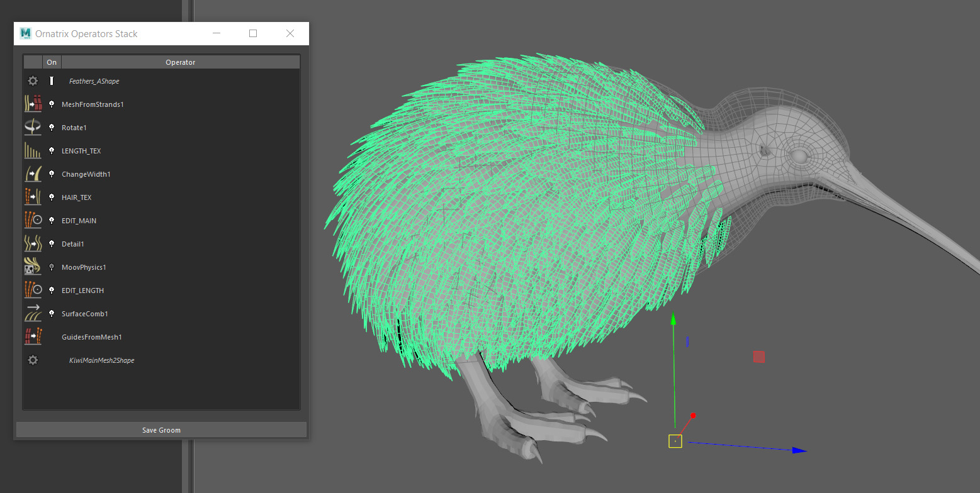This screenshot has height=493, width=980.
Task: Select the ChangeWidth1 operator icon
Action: 33,174
